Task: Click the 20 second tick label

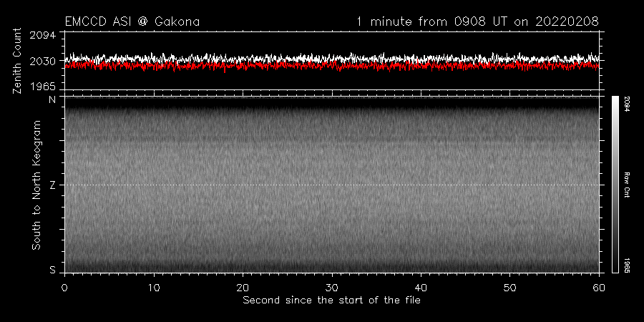Action: [x=243, y=287]
